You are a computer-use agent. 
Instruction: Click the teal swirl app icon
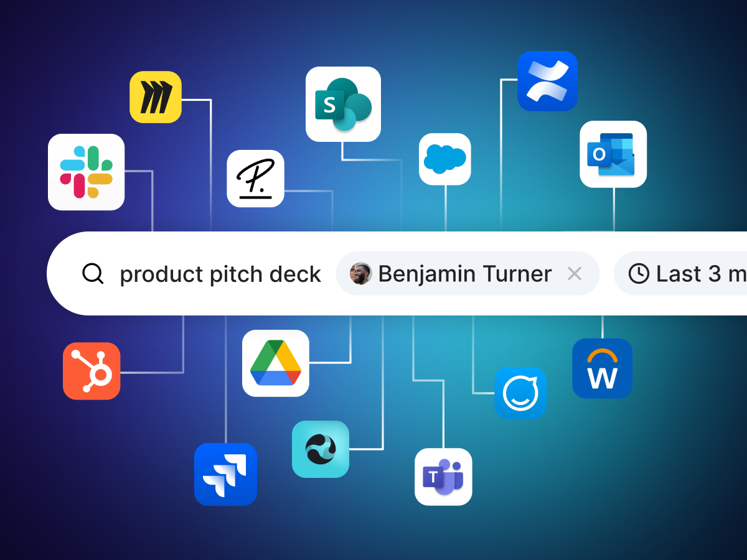tap(321, 449)
